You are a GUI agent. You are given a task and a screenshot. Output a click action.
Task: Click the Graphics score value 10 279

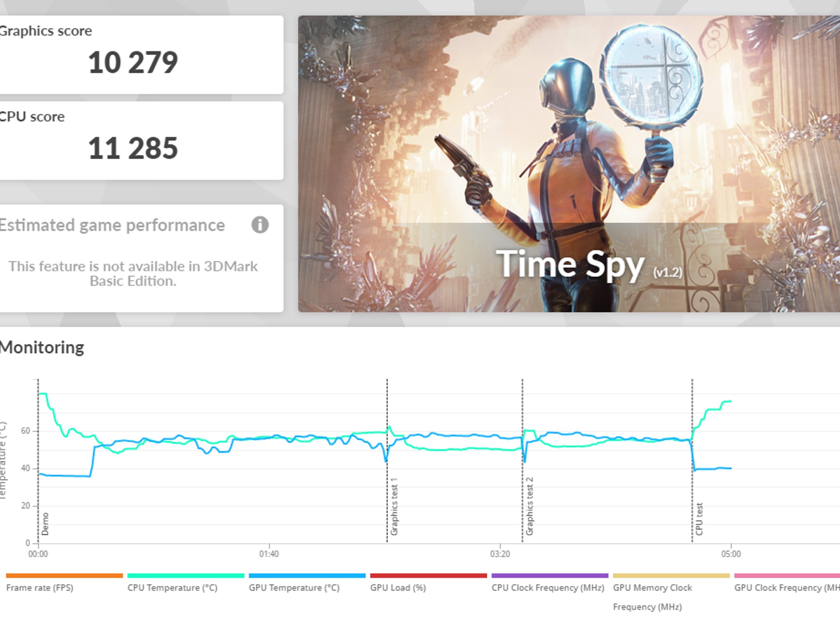pyautogui.click(x=133, y=63)
